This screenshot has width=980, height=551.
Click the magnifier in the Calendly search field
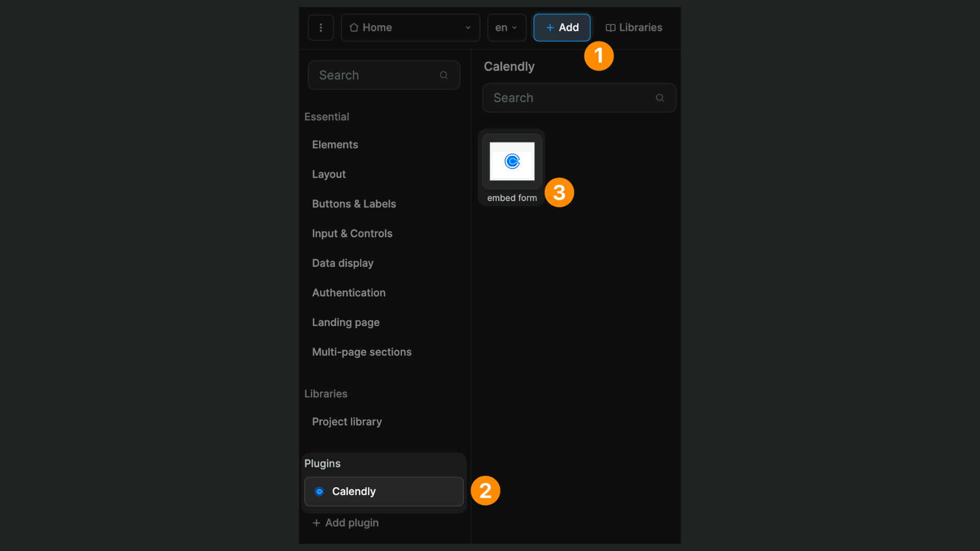pyautogui.click(x=659, y=97)
